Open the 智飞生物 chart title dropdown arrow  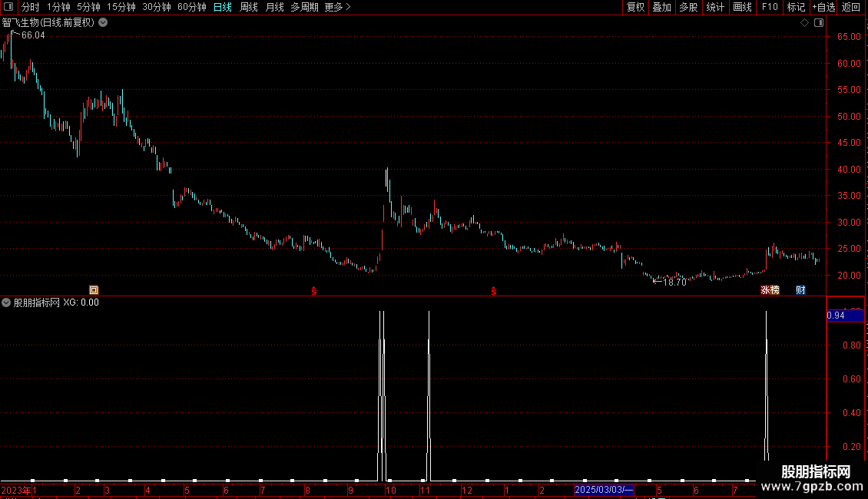[103, 23]
